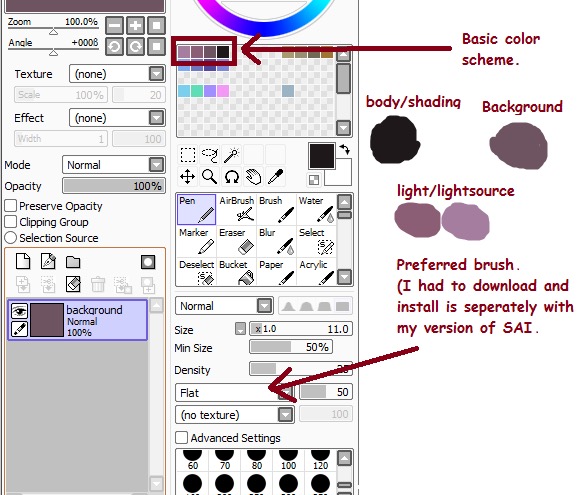Select the Marker tool
Viewport: 586px width, 495px height.
[x=196, y=241]
